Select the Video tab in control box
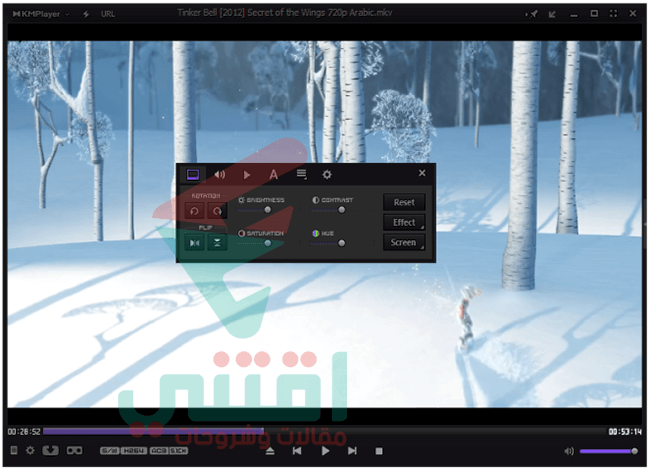 pyautogui.click(x=193, y=174)
